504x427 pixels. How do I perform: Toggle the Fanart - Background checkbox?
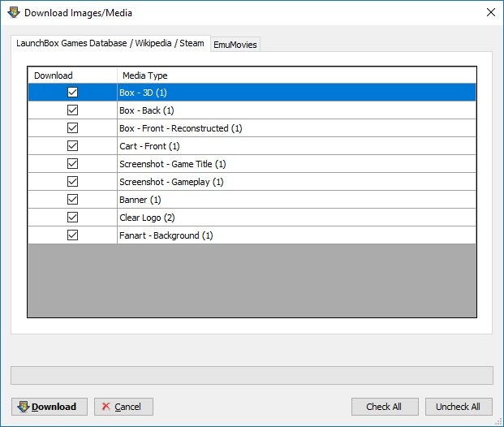coord(73,235)
